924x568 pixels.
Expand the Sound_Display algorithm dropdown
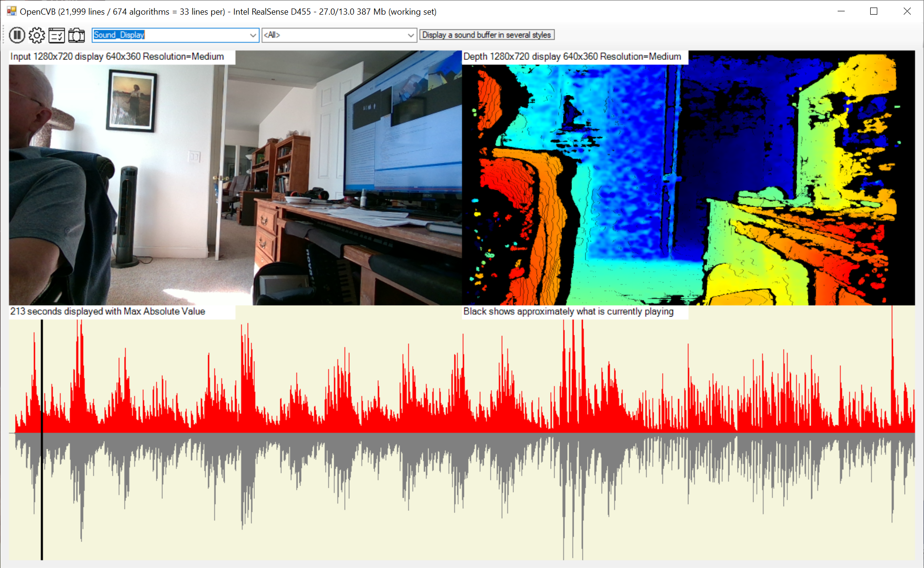tap(253, 35)
